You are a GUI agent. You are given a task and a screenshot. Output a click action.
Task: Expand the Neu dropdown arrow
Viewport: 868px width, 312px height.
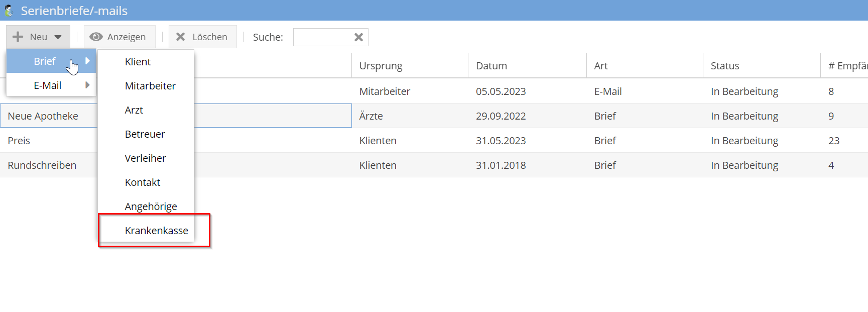click(58, 37)
